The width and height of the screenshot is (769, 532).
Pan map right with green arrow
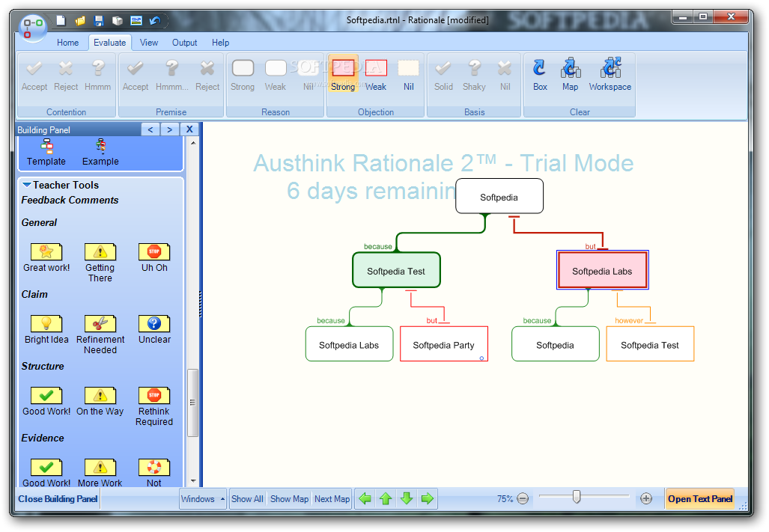428,498
